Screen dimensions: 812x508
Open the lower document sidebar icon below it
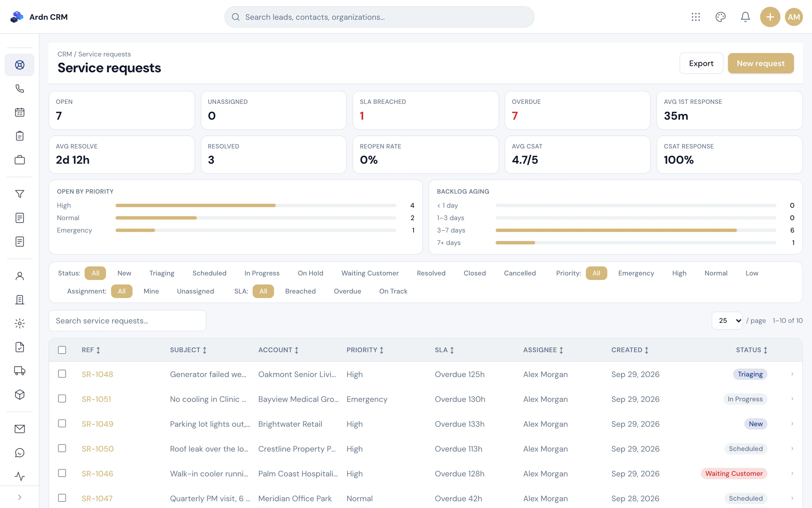(x=19, y=242)
